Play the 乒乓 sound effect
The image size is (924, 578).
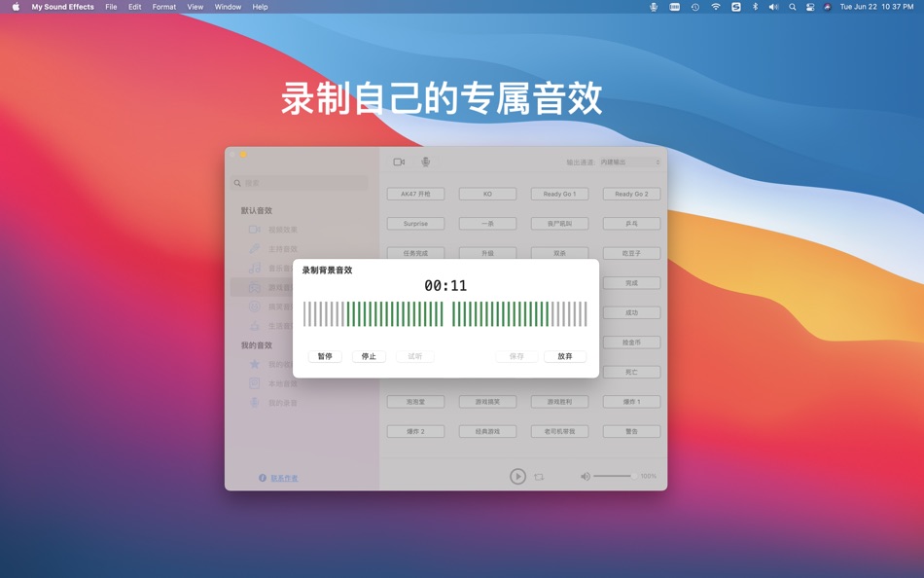click(631, 224)
